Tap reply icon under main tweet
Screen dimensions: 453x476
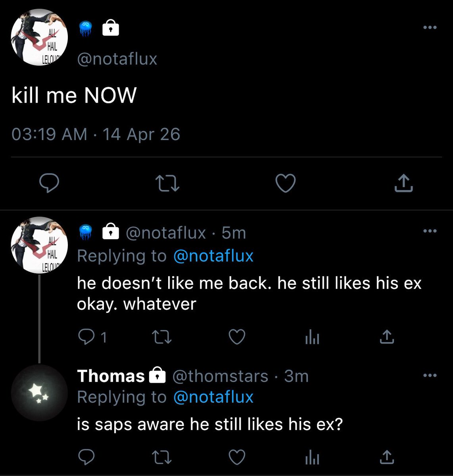click(x=49, y=183)
